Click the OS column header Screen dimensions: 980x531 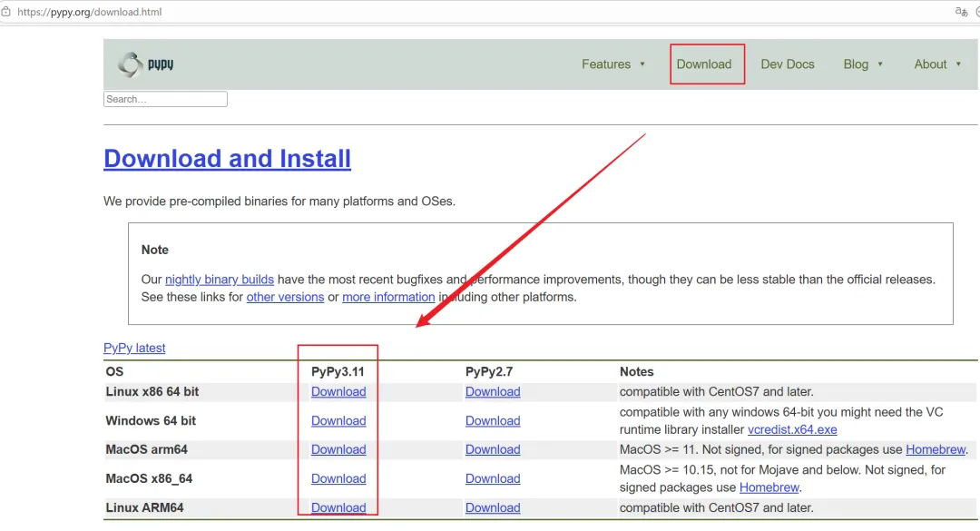point(114,371)
